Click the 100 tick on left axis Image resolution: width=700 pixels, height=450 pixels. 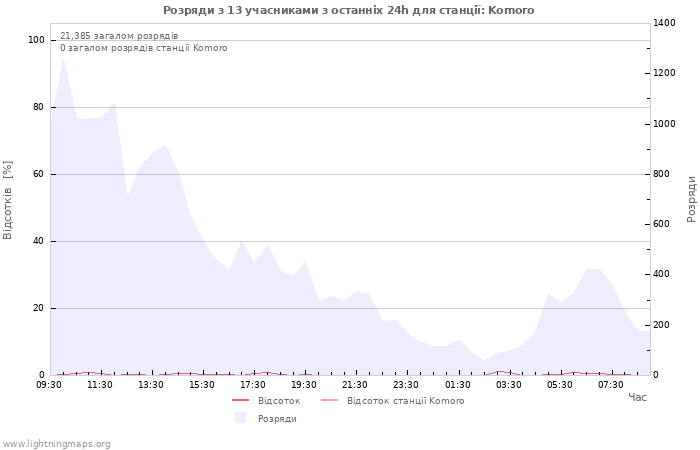pyautogui.click(x=36, y=40)
